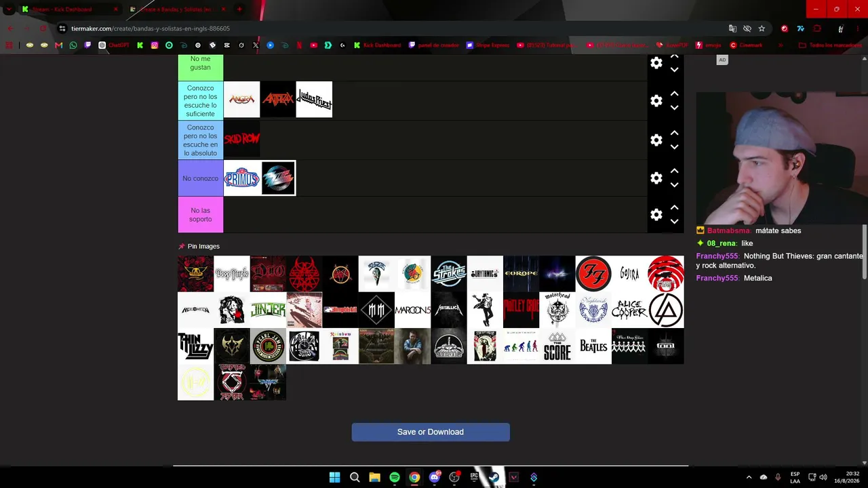Open the Windows Start menu

point(334,477)
